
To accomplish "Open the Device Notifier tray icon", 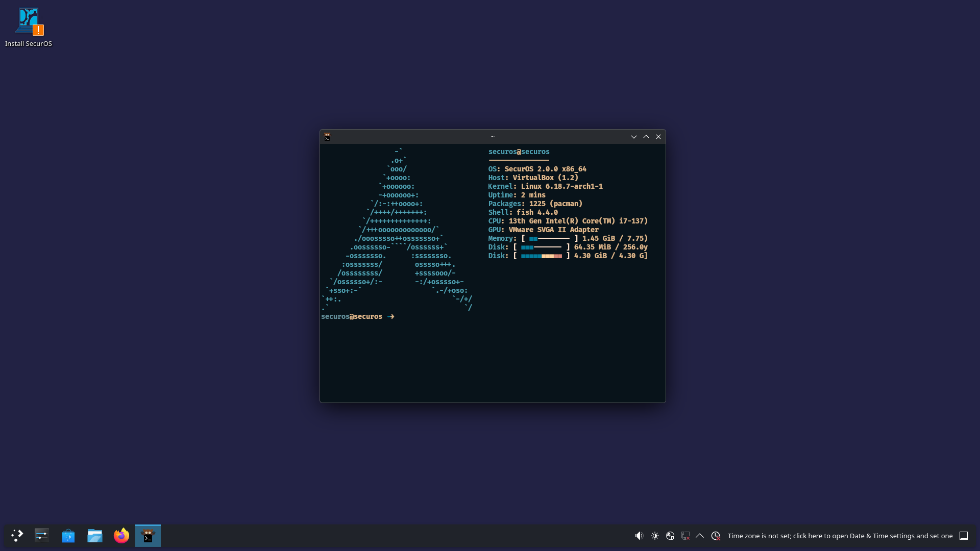I will pos(670,536).
